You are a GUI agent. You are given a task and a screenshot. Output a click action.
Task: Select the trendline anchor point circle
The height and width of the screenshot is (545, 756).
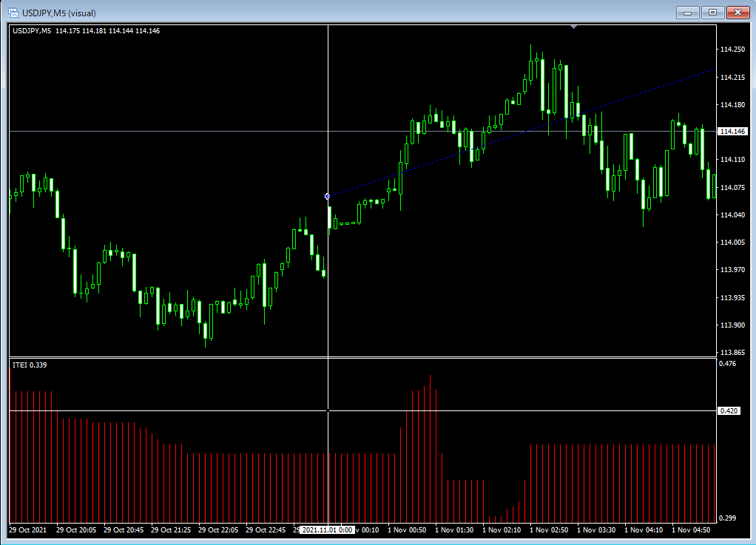pyautogui.click(x=328, y=196)
